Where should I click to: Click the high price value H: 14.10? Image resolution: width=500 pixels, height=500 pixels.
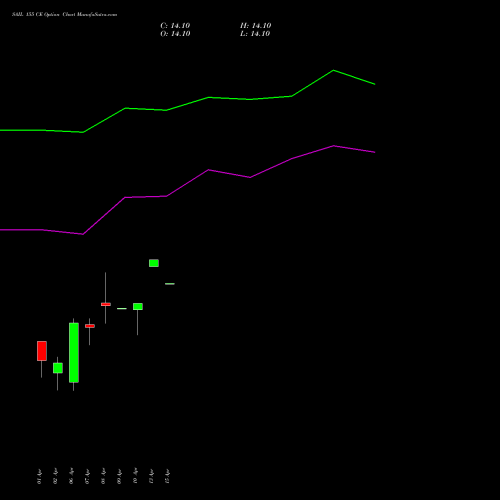pos(255,26)
